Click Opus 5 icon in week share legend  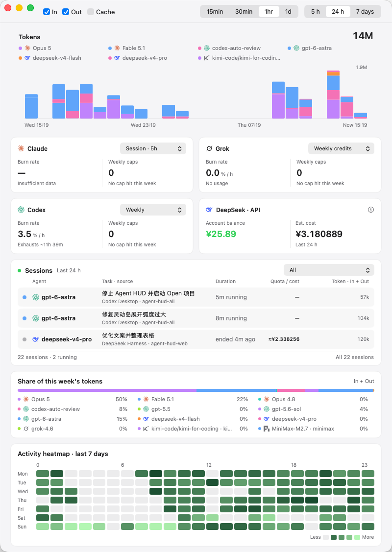(x=25, y=399)
